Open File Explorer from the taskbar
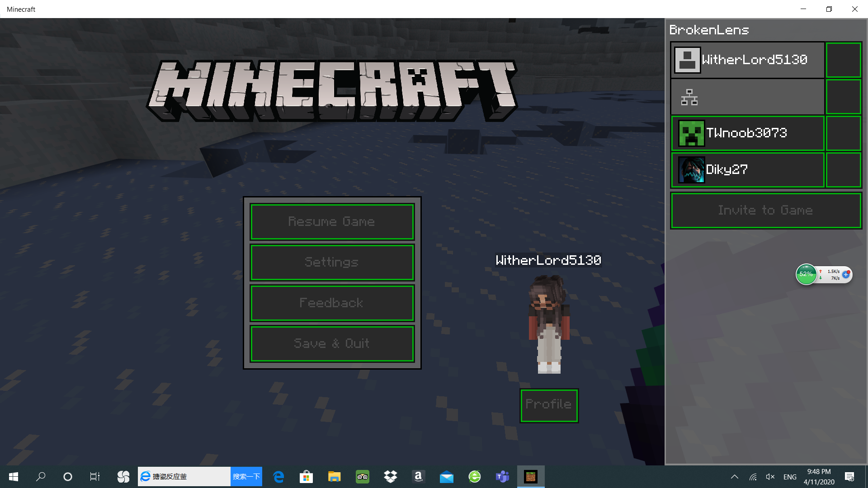 point(335,477)
